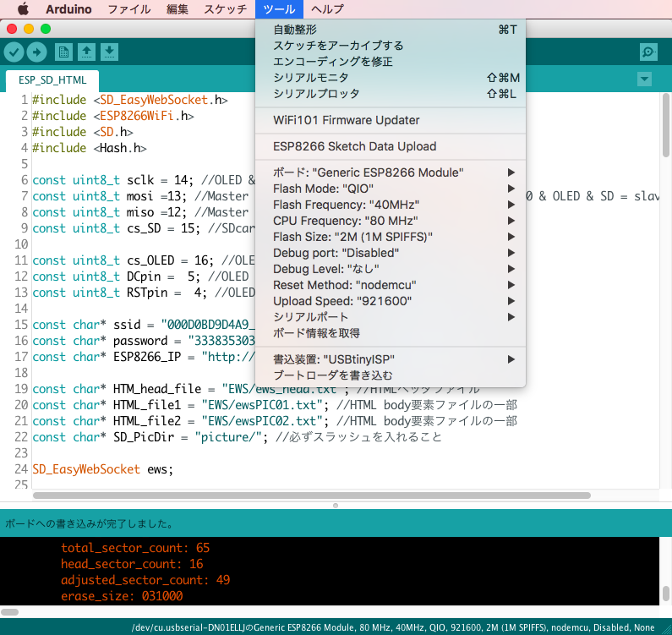Expand the Flash Size 2M submenu
This screenshot has width=672, height=635.
pos(391,237)
